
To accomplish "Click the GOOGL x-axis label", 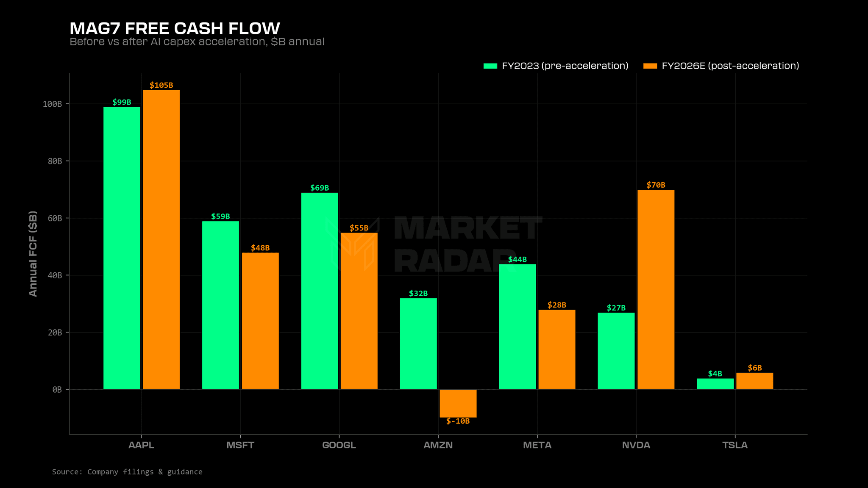I will (x=339, y=445).
